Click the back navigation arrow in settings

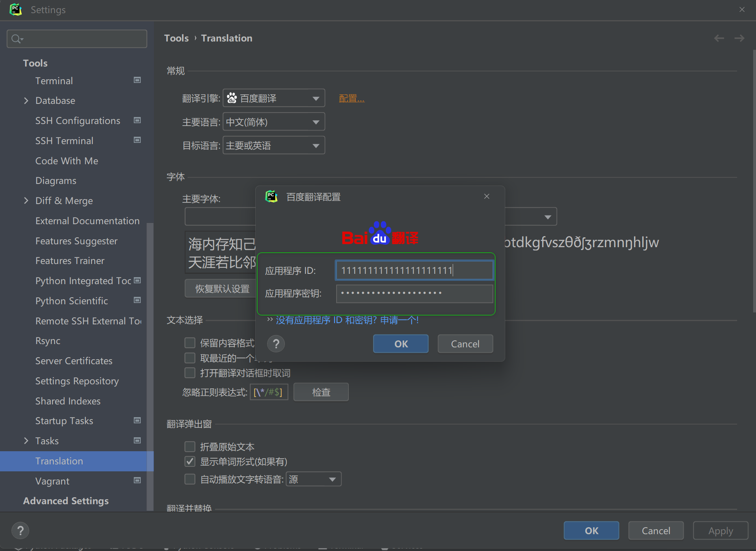click(x=719, y=38)
